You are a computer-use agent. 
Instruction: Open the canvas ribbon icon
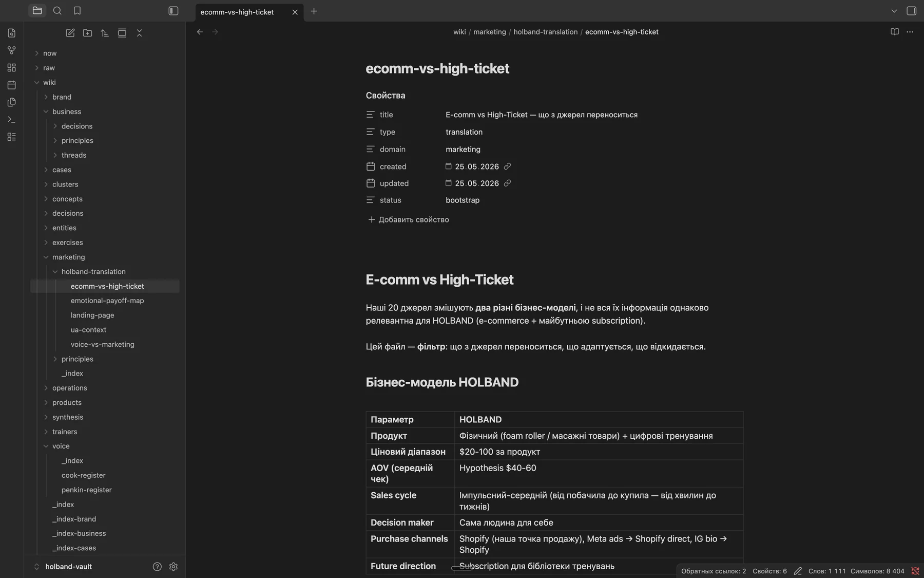coord(11,68)
